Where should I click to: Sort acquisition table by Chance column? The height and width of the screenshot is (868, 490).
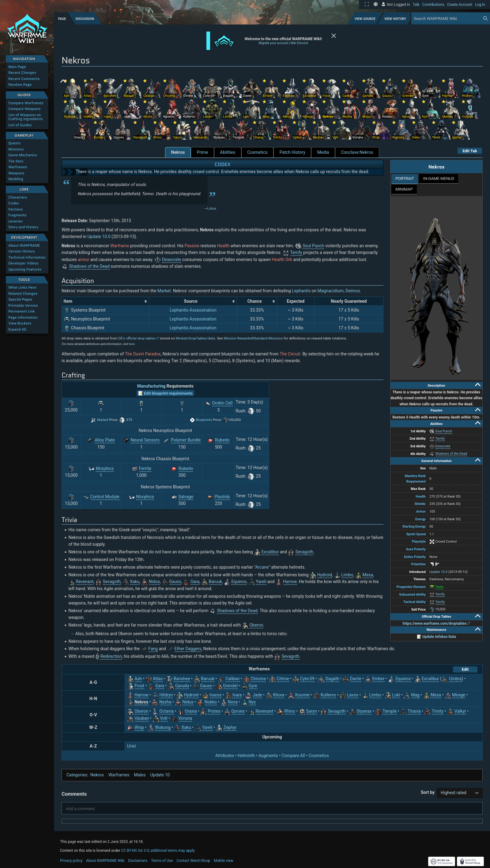[x=273, y=301]
